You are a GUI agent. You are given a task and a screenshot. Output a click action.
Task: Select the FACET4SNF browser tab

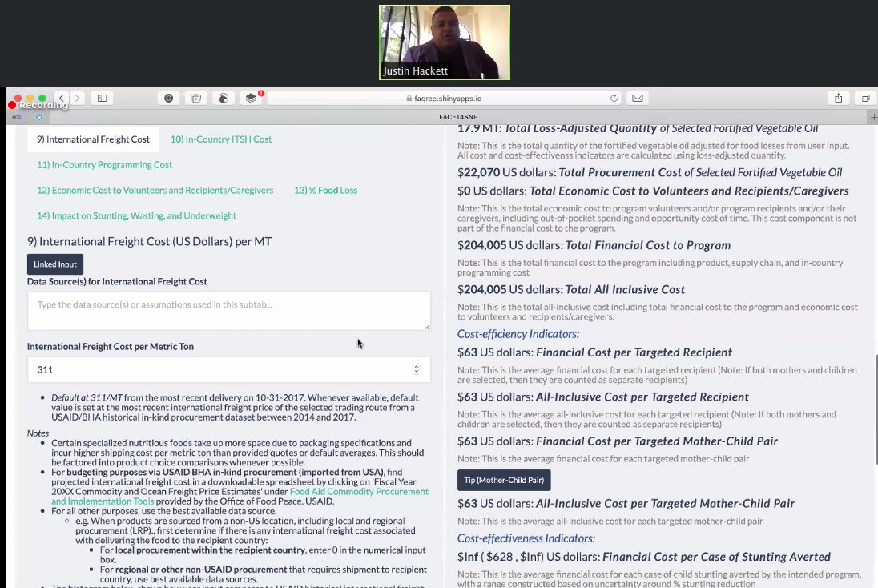458,117
